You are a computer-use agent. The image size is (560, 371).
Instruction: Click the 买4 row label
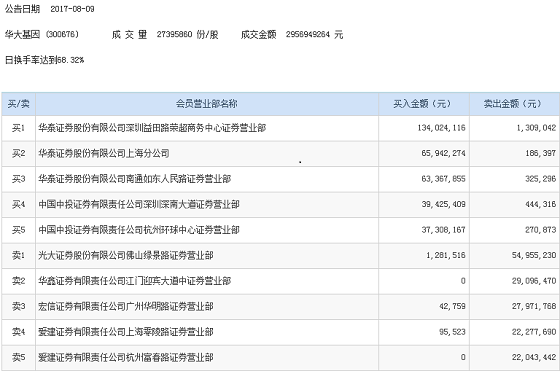pyautogui.click(x=19, y=205)
